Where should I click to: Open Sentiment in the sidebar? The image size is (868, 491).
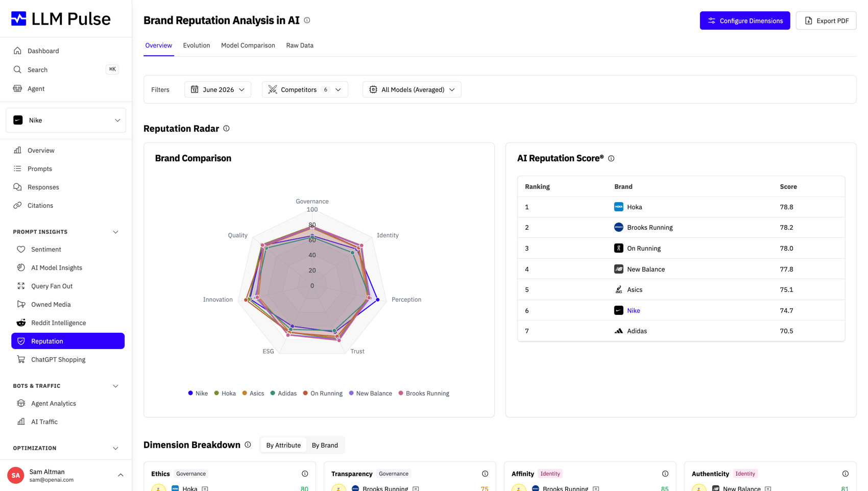tap(68, 249)
